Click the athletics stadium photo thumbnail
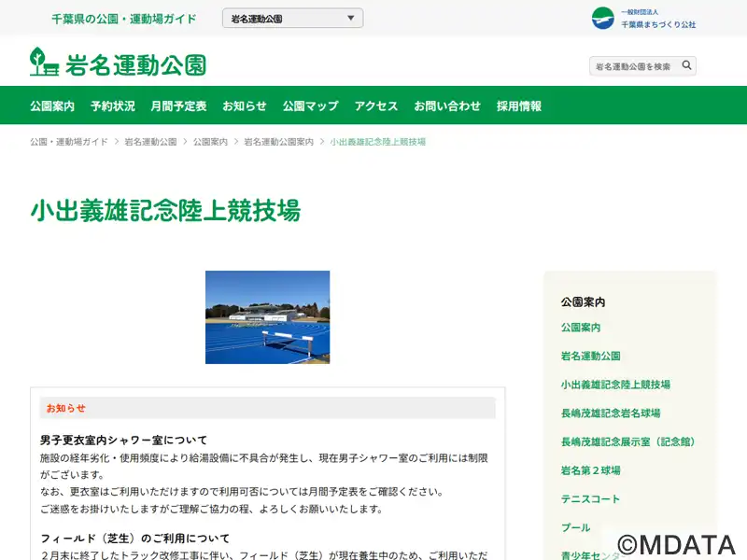The height and width of the screenshot is (560, 747). tap(267, 317)
